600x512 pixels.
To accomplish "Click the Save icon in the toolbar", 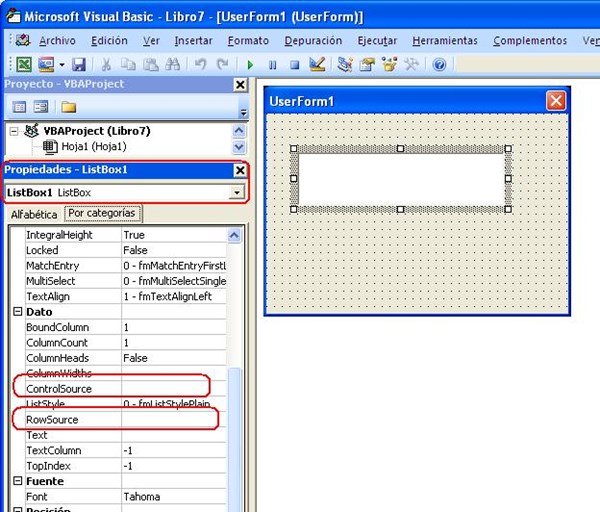I will point(79,64).
